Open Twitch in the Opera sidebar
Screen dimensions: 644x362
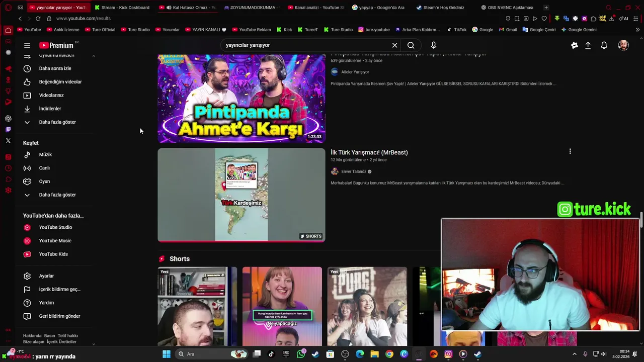8,130
